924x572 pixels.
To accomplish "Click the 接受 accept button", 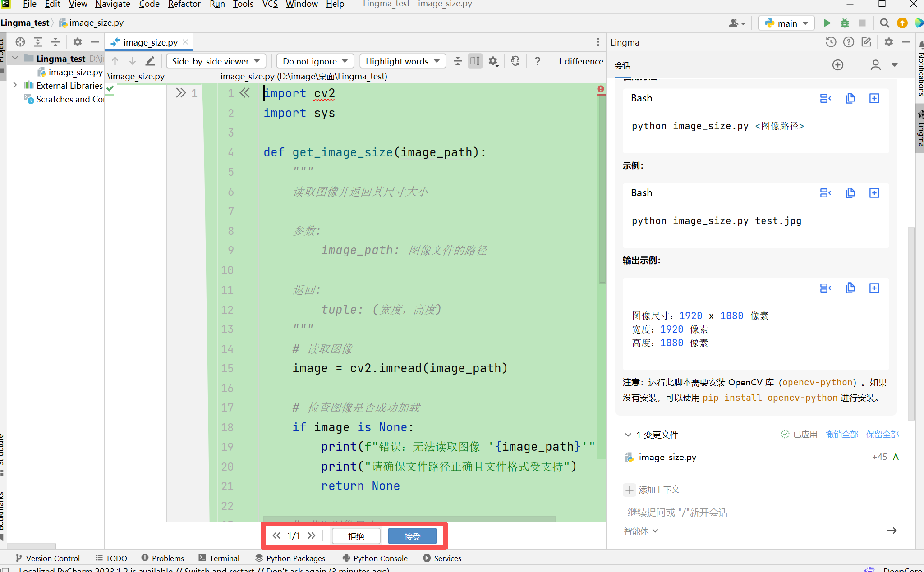I will click(x=412, y=536).
